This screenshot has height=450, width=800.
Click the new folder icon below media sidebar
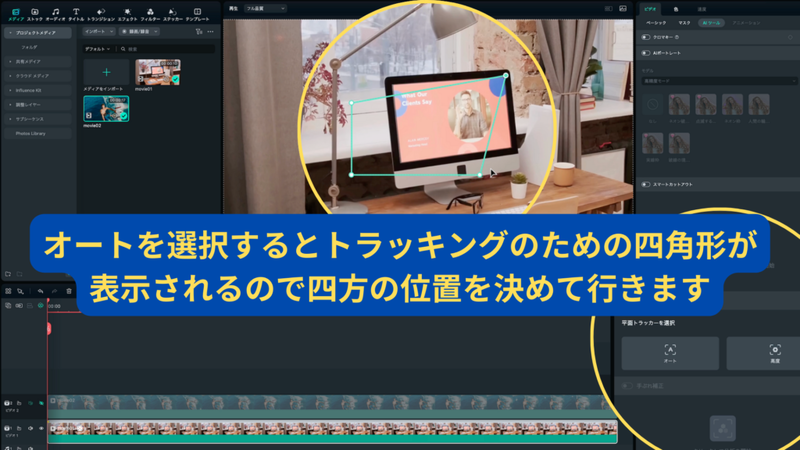[8, 274]
